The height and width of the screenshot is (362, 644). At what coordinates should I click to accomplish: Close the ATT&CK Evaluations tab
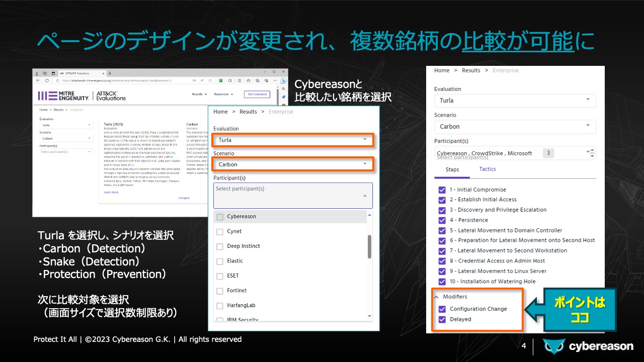tap(103, 73)
